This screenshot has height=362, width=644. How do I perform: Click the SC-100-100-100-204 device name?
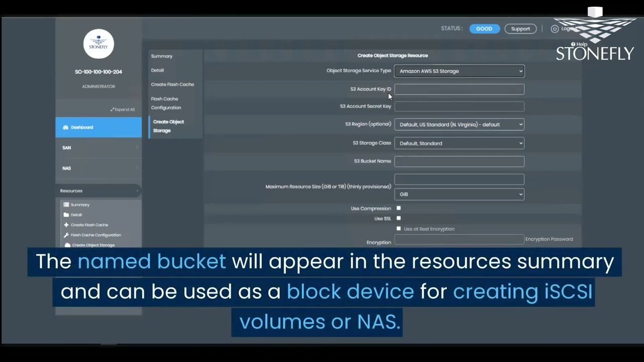pyautogui.click(x=99, y=72)
